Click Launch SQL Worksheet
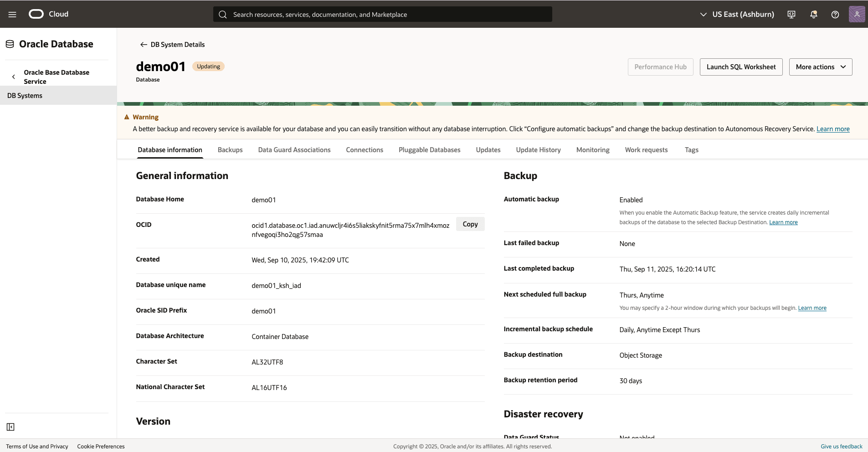868x452 pixels. tap(740, 67)
